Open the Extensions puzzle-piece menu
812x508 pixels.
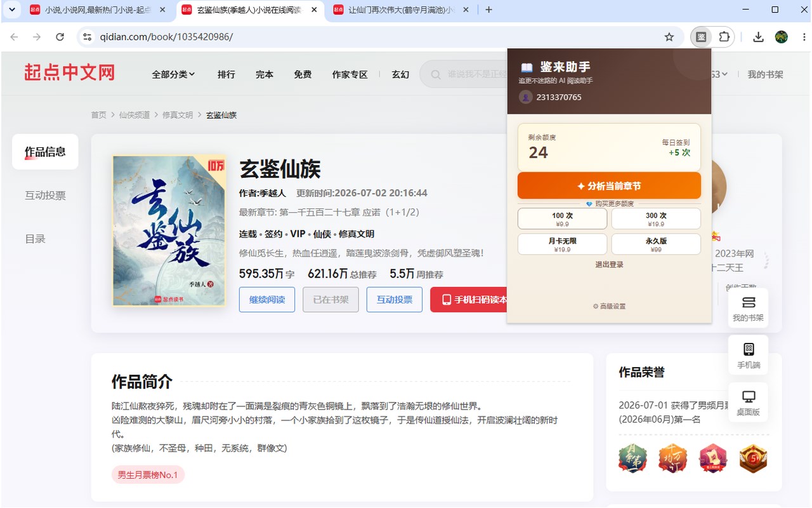[x=724, y=37]
